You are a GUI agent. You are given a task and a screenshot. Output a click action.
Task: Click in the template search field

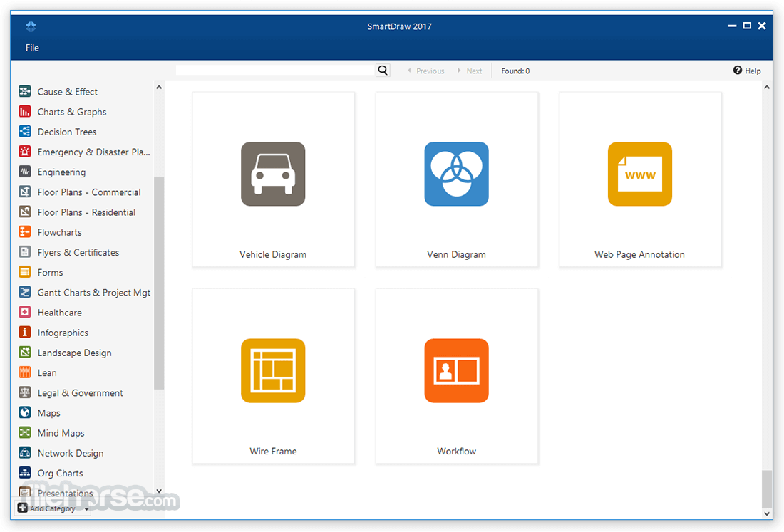[x=276, y=71]
